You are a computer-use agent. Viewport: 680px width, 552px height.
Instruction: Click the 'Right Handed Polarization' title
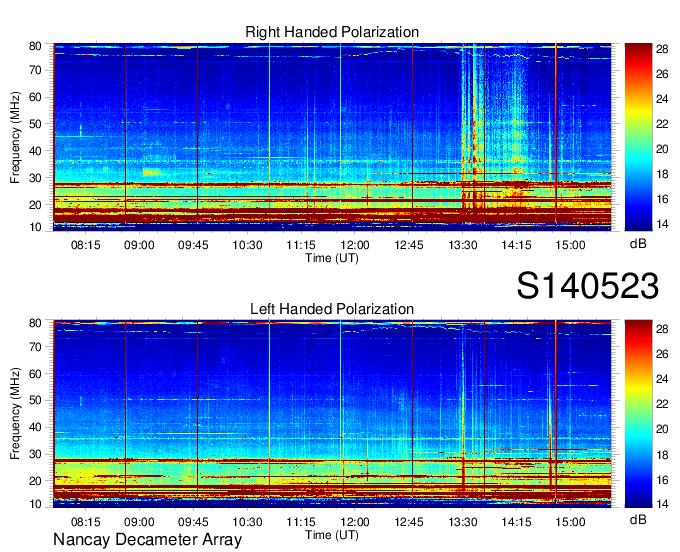pos(332,32)
